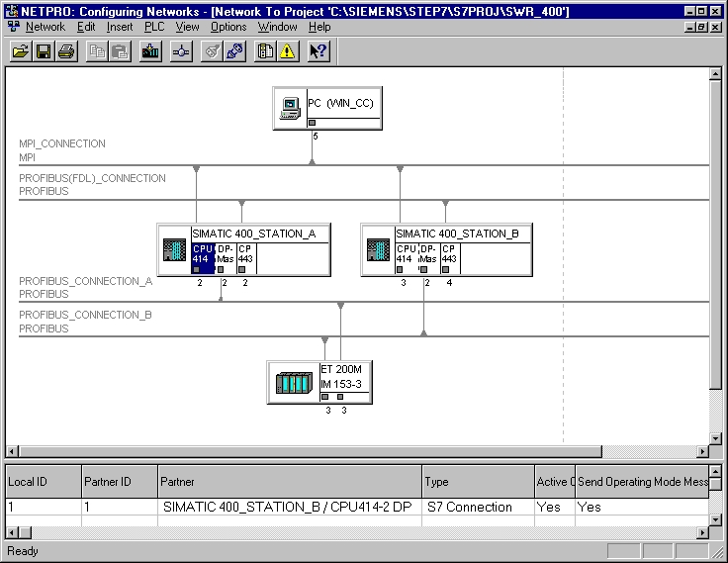This screenshot has width=728, height=563.
Task: Click the Ready status bar text
Action: tap(23, 551)
